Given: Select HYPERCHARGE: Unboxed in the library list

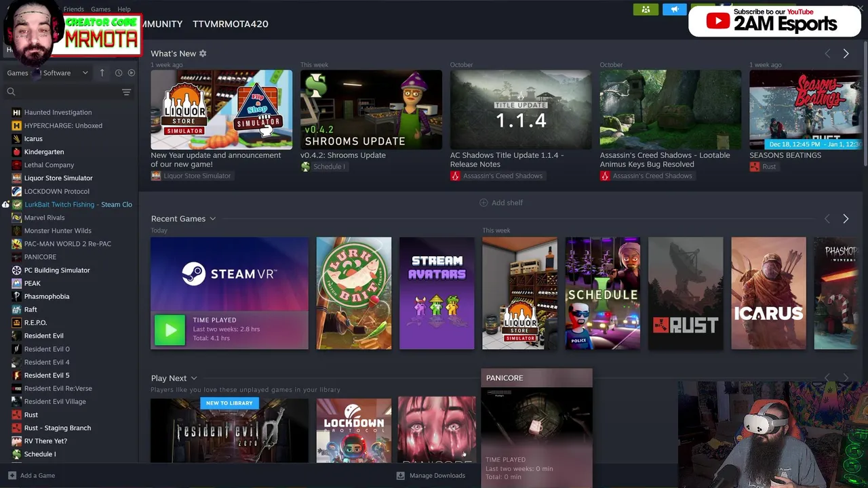Looking at the screenshot, I should [63, 125].
